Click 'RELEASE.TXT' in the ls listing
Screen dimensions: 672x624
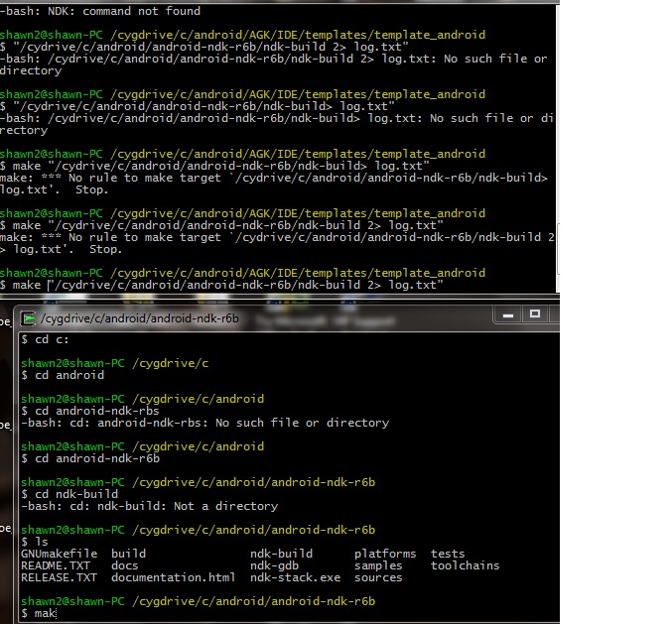tap(60, 577)
